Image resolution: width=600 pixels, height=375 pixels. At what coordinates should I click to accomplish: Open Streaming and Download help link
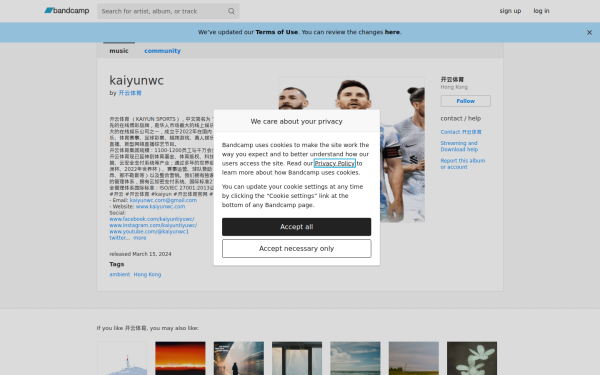tap(459, 146)
